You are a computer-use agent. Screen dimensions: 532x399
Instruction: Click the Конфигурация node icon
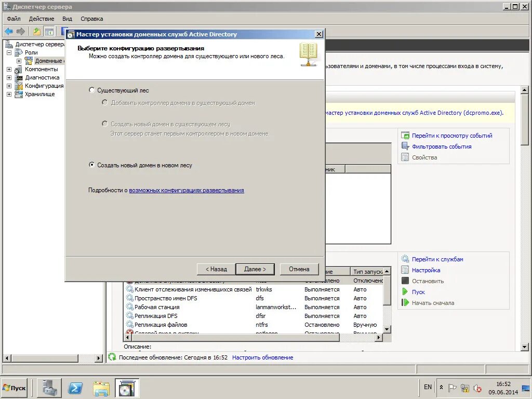pyautogui.click(x=19, y=86)
